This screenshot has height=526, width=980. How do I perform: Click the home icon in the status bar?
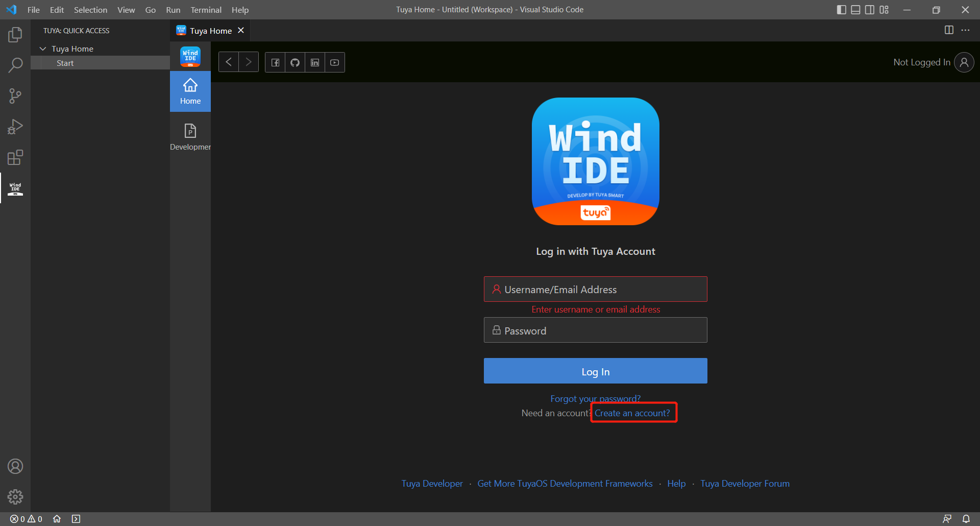[57, 519]
